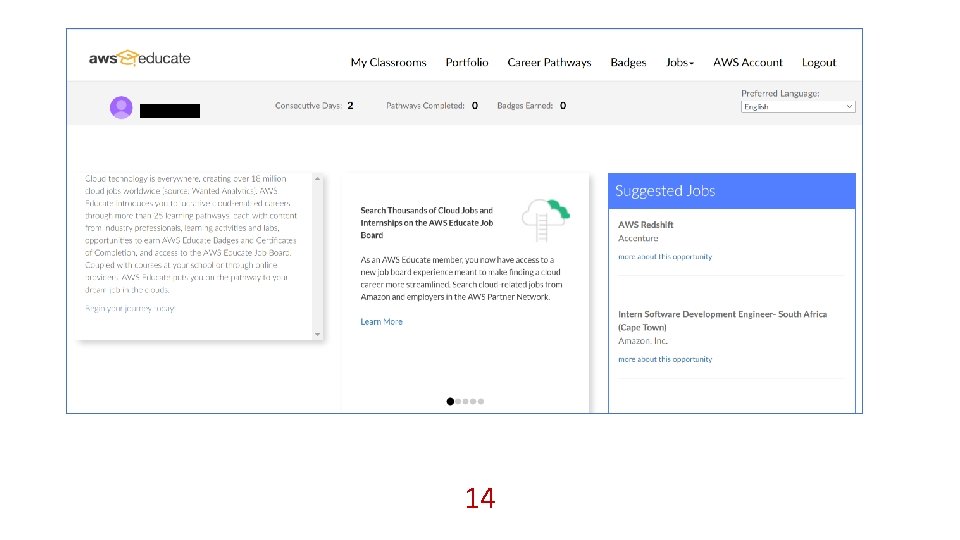Click the Suggested Jobs header
The image size is (960, 540).
[732, 191]
